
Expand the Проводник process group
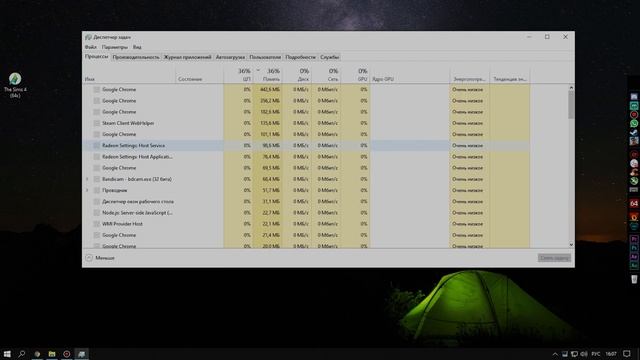point(87,190)
